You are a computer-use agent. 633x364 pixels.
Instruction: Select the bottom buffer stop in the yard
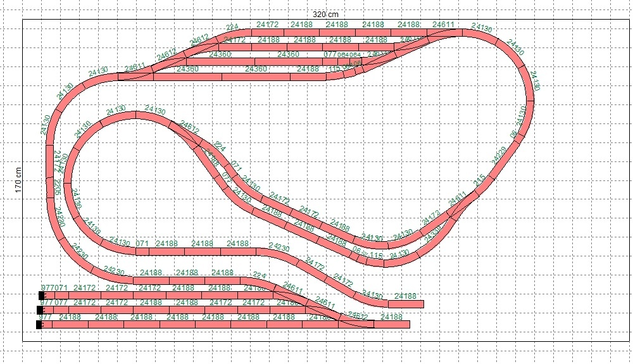[x=39, y=325]
